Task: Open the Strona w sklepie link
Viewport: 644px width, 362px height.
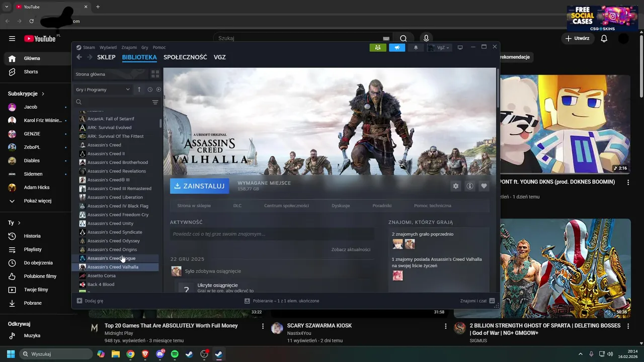Action: (x=194, y=206)
